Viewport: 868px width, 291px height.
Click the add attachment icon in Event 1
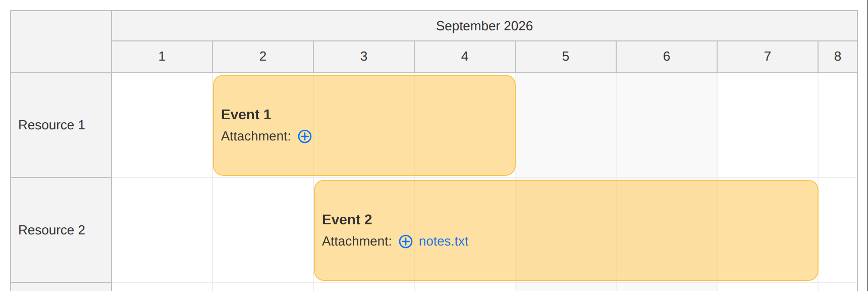click(305, 136)
